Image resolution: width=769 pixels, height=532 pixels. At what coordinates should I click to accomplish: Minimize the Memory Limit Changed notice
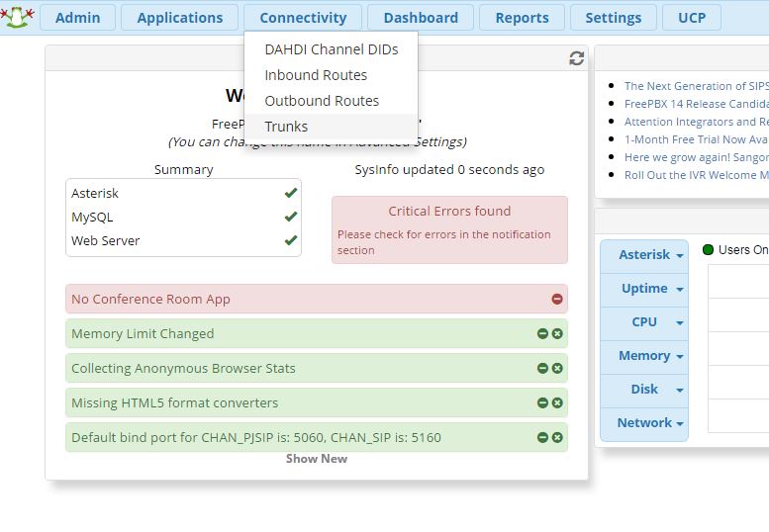click(542, 333)
